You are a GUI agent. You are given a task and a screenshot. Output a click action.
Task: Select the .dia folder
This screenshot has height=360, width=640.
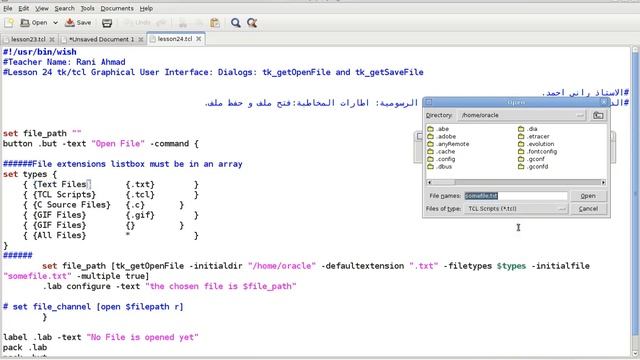pyautogui.click(x=528, y=129)
